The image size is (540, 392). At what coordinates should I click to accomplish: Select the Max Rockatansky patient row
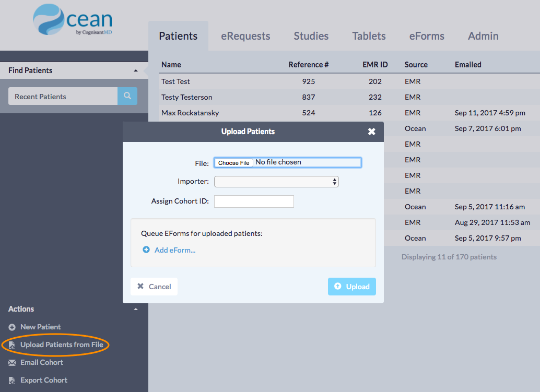[190, 113]
